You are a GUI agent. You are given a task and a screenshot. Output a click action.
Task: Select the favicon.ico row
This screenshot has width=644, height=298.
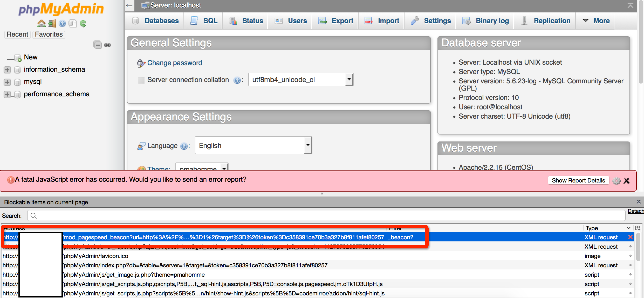(x=318, y=256)
